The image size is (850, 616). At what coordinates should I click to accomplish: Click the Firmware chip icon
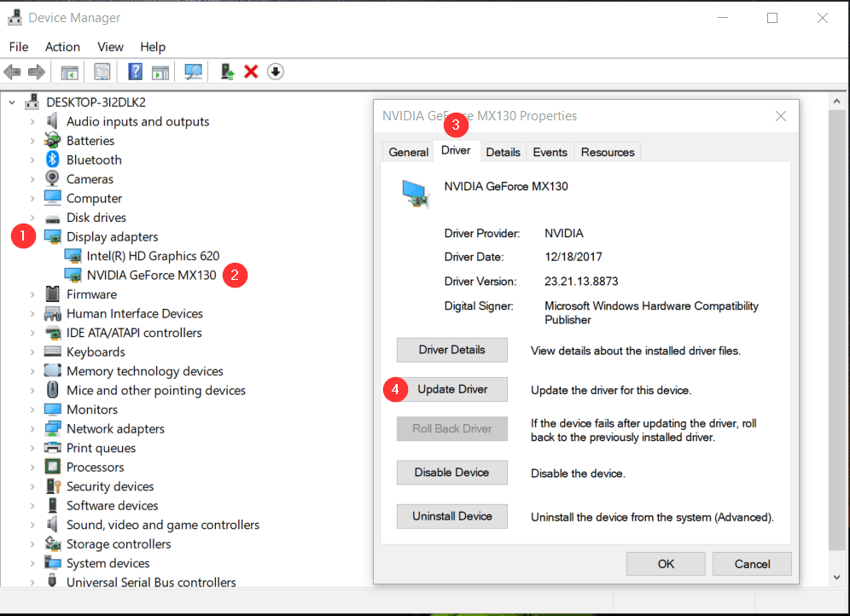coord(53,293)
